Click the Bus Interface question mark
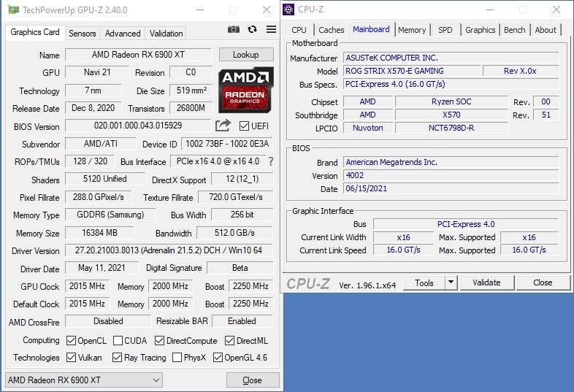The image size is (574, 392). (271, 161)
